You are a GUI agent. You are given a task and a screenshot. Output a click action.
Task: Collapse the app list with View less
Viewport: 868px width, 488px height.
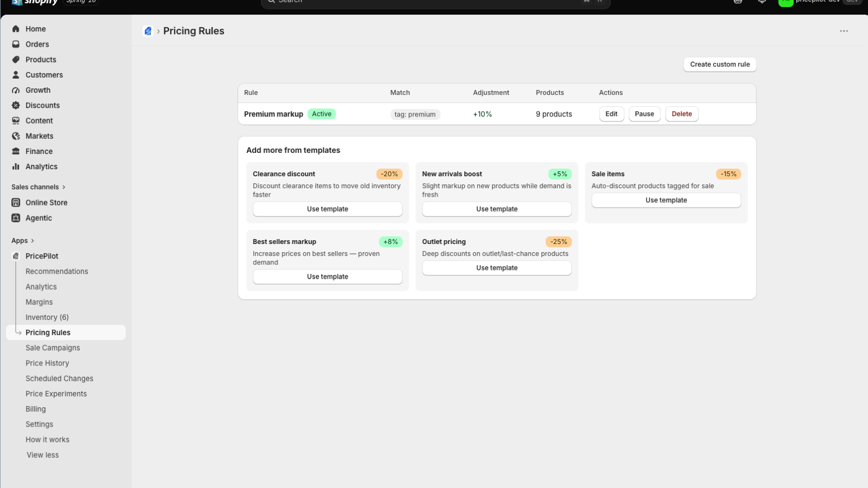pos(43,455)
